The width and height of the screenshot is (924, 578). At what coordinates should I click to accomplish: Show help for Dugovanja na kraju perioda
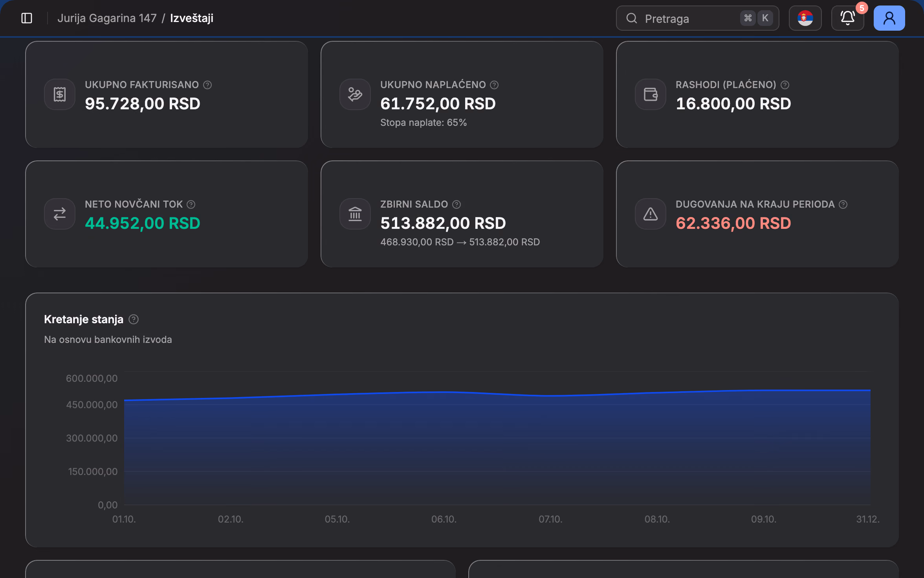point(843,204)
